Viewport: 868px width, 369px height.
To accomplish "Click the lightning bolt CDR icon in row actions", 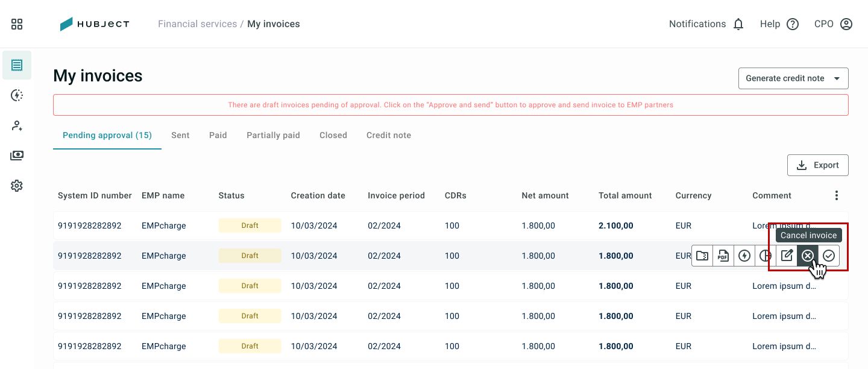I will pos(744,256).
